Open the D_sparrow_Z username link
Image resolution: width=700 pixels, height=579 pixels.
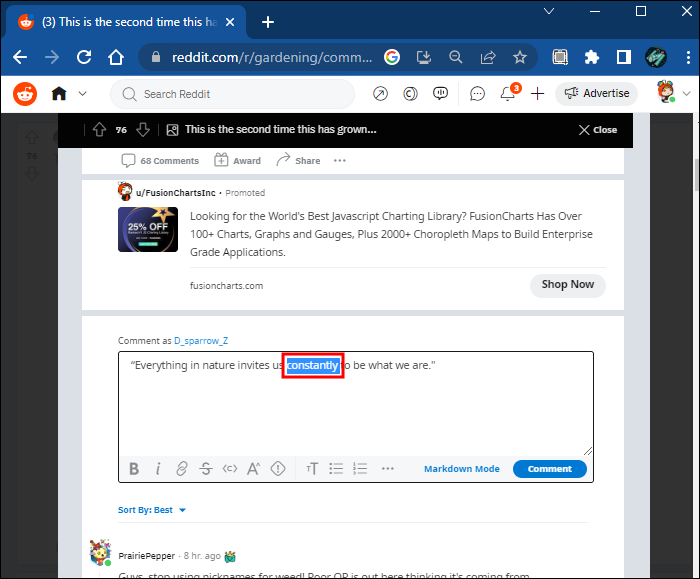201,341
